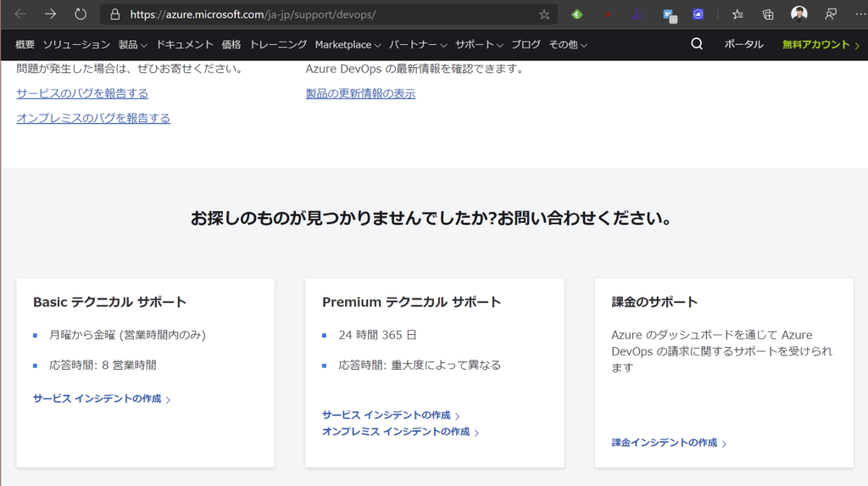Click Basic card サービス インシデントの作成 link
868x486 pixels.
click(102, 399)
